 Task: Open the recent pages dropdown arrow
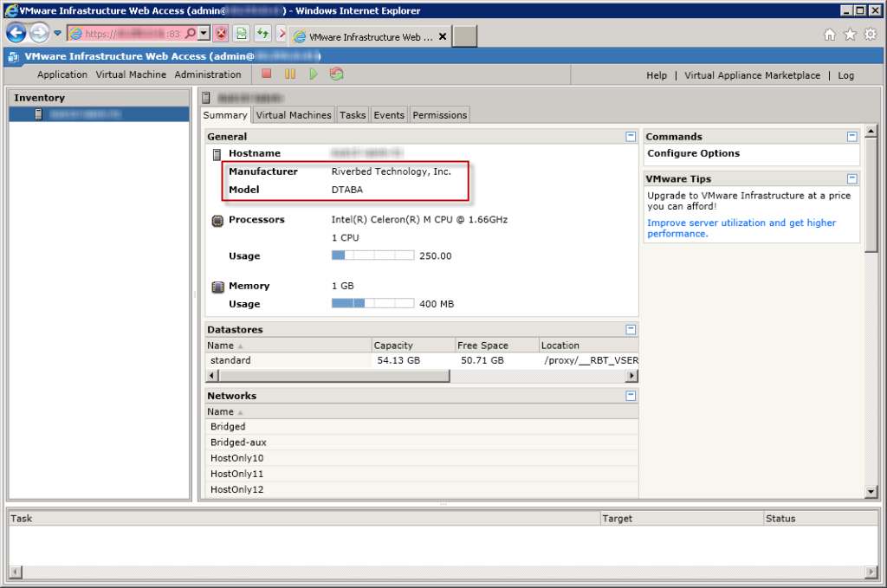(58, 34)
